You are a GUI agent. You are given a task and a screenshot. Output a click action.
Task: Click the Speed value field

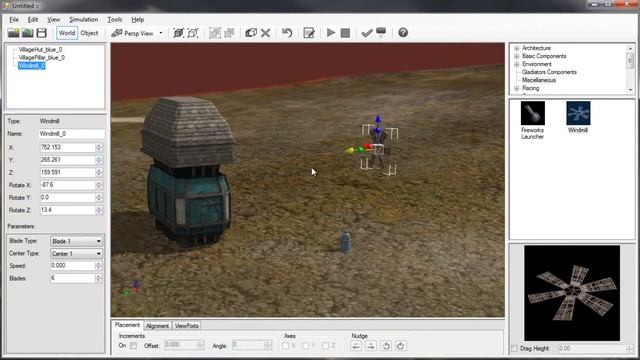(x=72, y=266)
